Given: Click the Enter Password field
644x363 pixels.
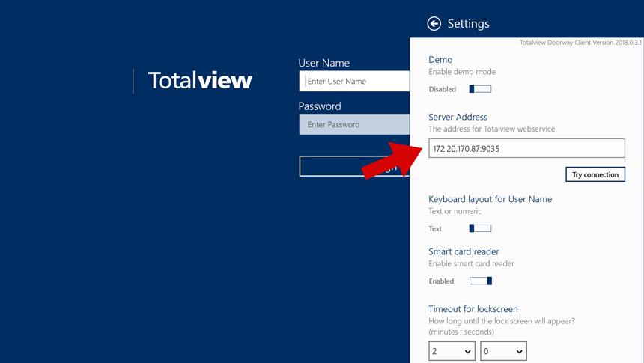Looking at the screenshot, I should (354, 124).
